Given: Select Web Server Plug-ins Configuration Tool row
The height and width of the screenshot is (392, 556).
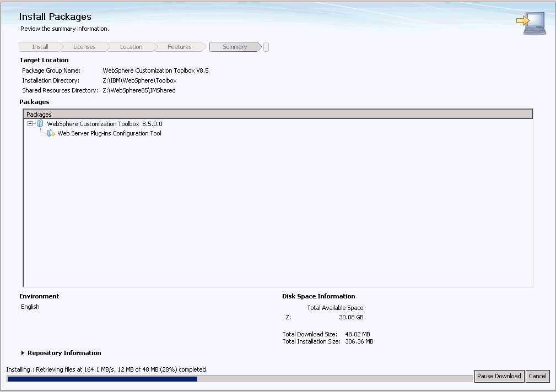Looking at the screenshot, I should 109,133.
